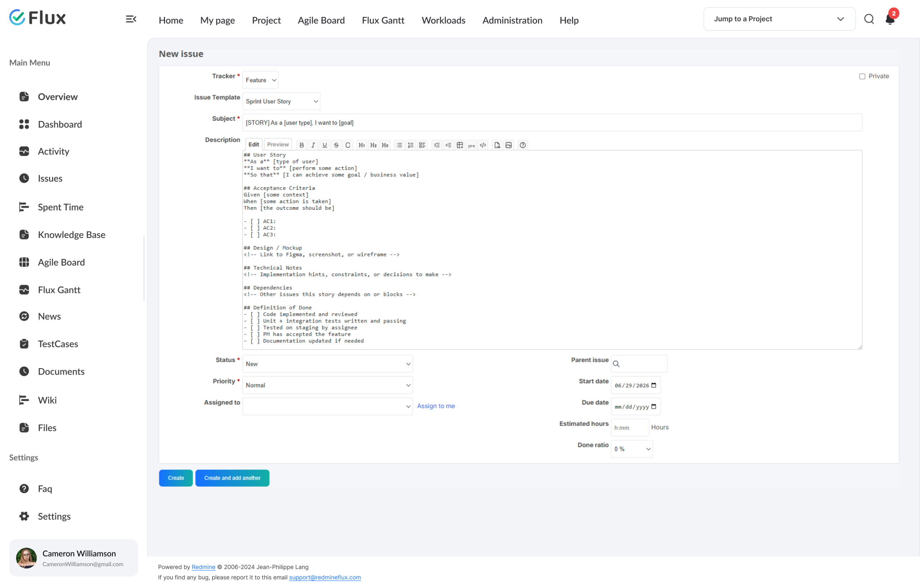Insert a numbered list
This screenshot has width=920, height=588.
pos(411,145)
